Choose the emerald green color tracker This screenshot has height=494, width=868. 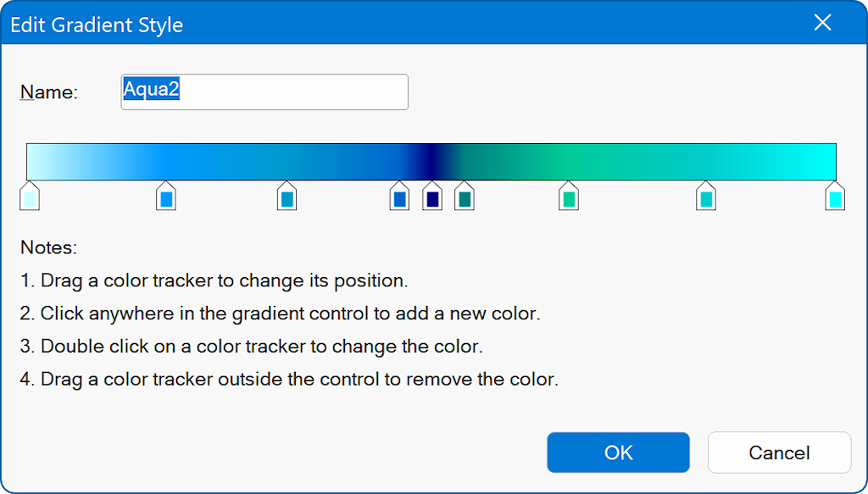point(569,199)
